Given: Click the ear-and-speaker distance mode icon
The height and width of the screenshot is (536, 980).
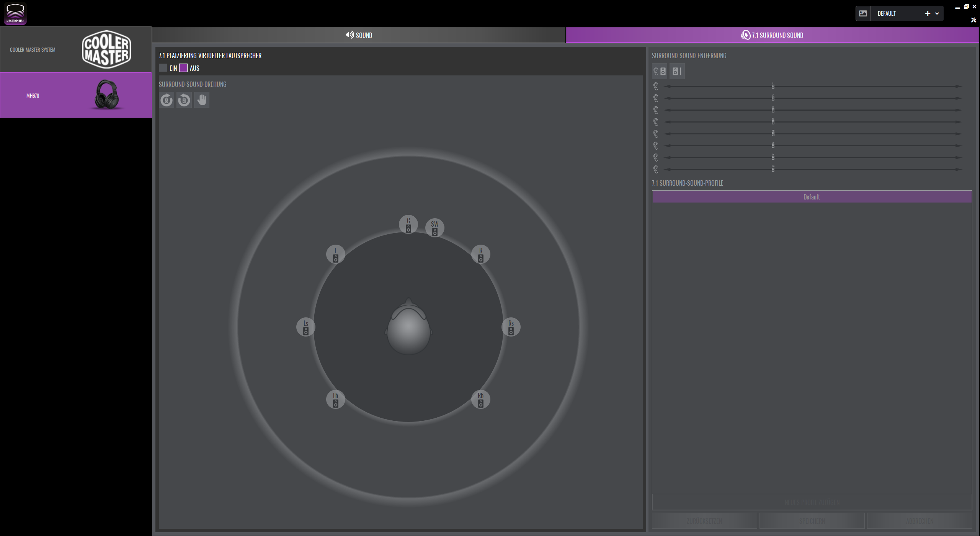Looking at the screenshot, I should [660, 71].
